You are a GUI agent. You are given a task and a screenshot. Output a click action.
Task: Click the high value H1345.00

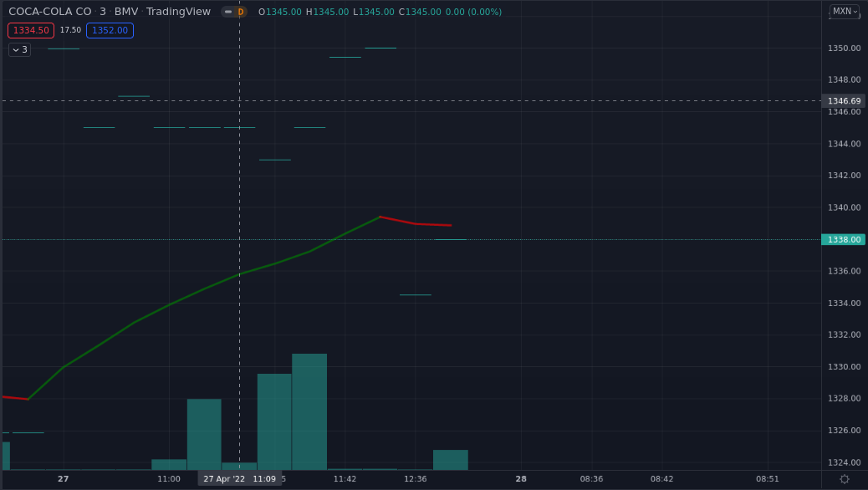point(328,12)
